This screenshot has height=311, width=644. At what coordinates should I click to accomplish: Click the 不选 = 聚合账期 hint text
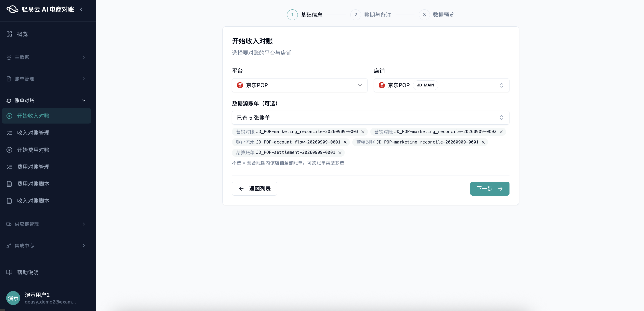288,163
